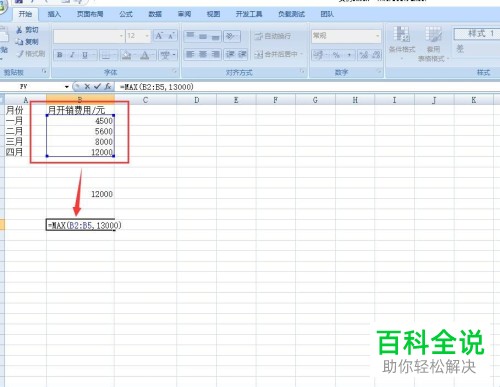Switch to the Review (审阅) tab
The image size is (500, 387).
point(184,14)
